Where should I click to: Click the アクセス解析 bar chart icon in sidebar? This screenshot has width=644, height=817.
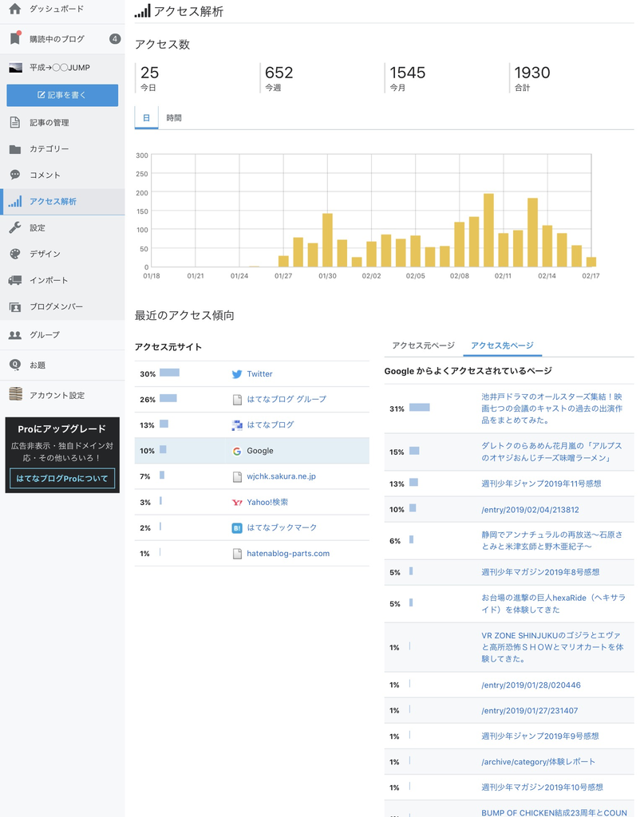click(15, 201)
